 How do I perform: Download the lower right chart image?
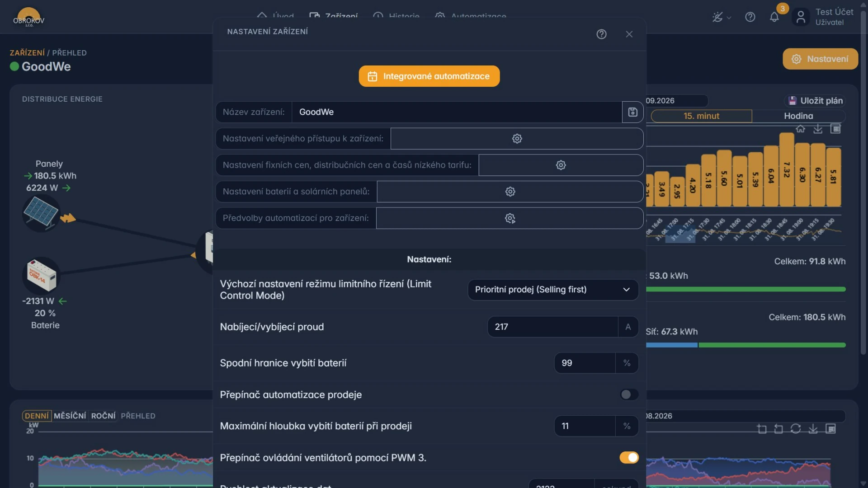(x=813, y=429)
